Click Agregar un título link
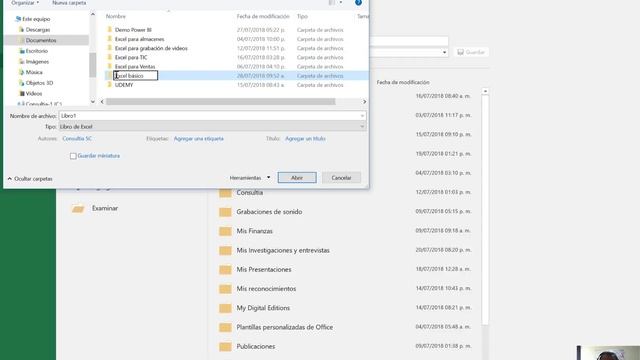Viewport: 640px width, 360px height. tap(305, 139)
